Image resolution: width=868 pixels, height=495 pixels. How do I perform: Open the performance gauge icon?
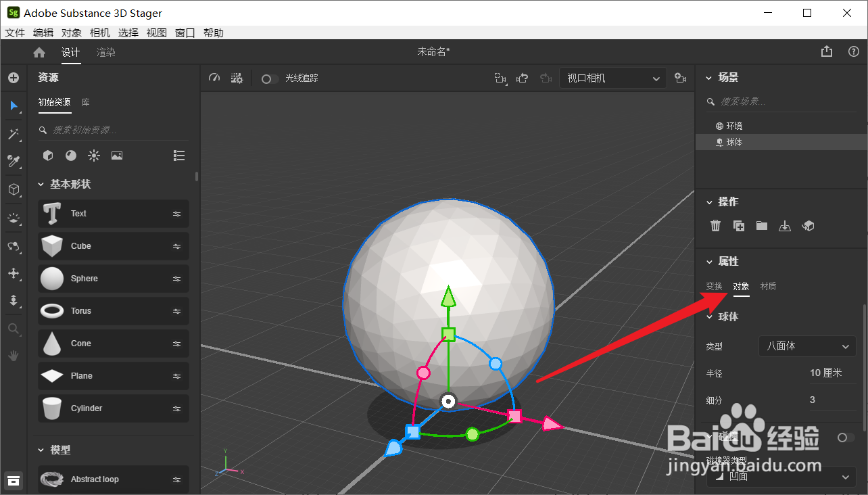pos(215,78)
